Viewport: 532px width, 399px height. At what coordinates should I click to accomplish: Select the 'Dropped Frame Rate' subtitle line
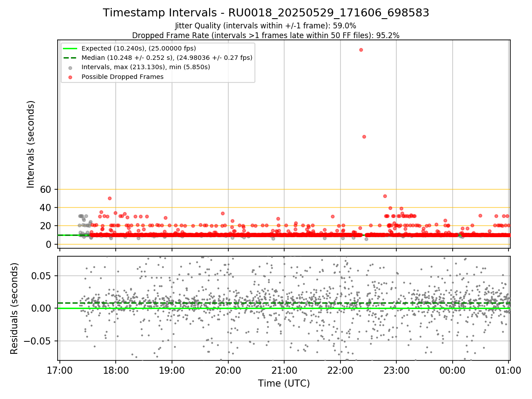click(266, 35)
